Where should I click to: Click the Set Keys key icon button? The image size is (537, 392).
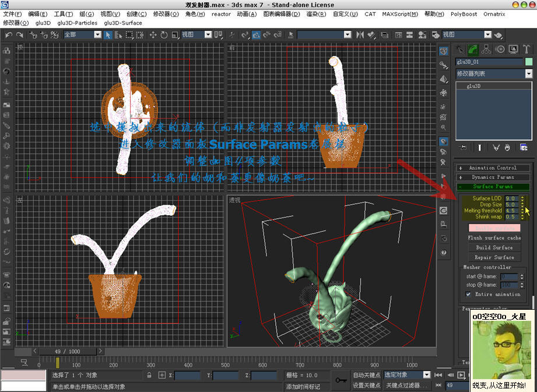click(341, 380)
